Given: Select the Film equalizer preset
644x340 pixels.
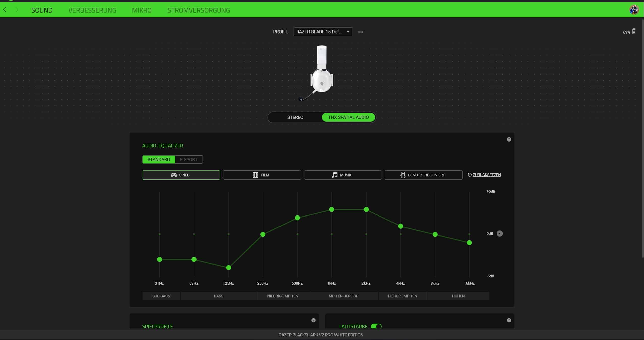Looking at the screenshot, I should tap(262, 175).
